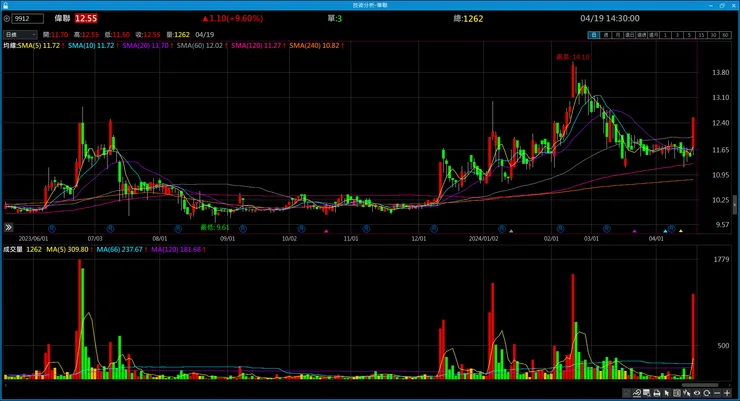740x401 pixels.
Task: Click the circular event marker near the 09/01 date
Action: pyautogui.click(x=243, y=229)
